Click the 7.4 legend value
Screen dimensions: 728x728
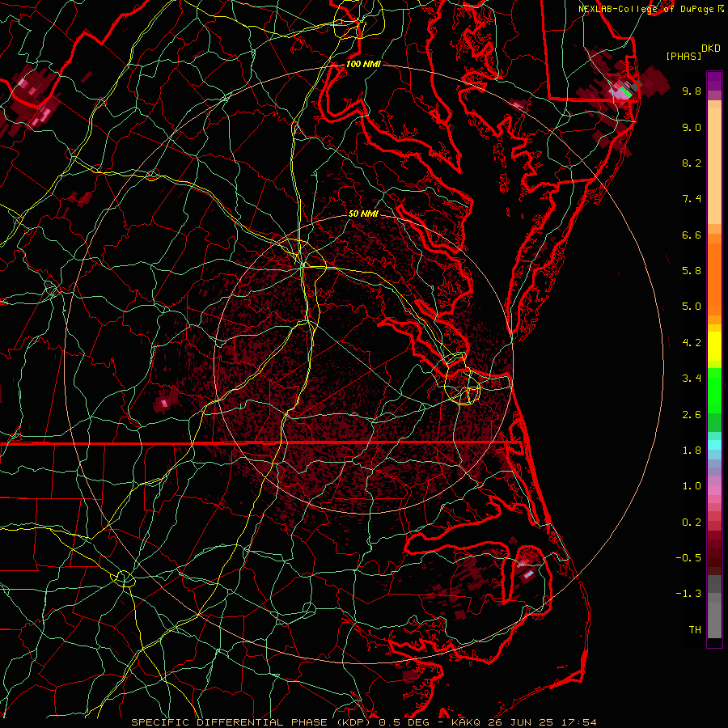pyautogui.click(x=692, y=199)
